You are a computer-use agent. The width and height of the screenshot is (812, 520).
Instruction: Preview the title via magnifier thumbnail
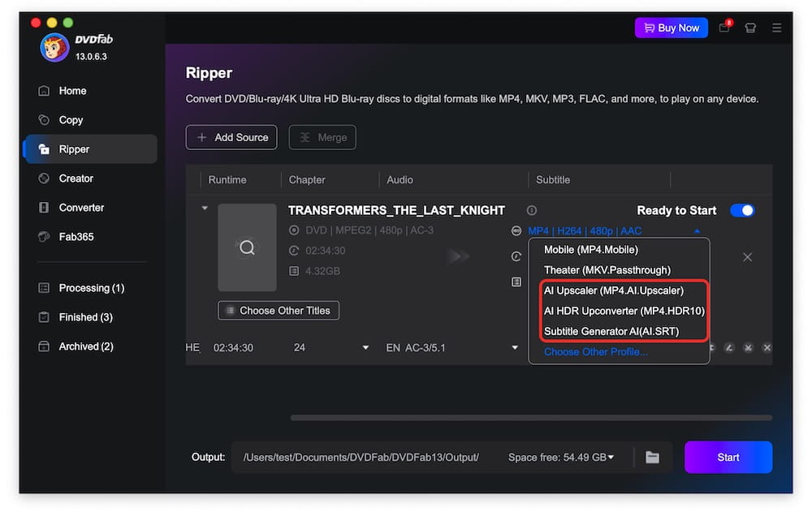tap(247, 248)
